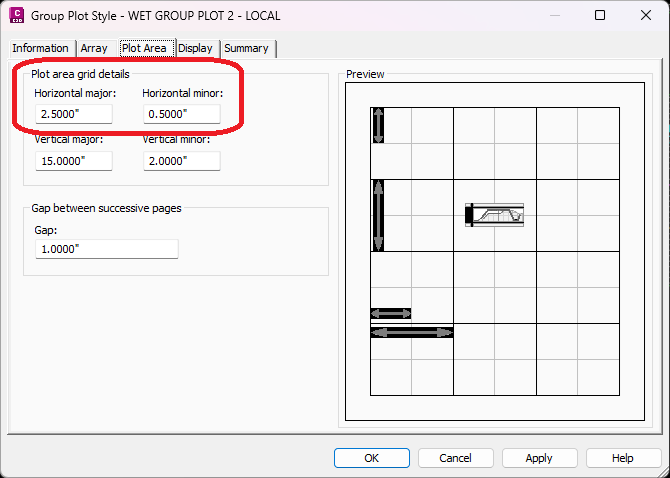
Task: Click the "Gap between successive pages" heading
Action: click(106, 208)
